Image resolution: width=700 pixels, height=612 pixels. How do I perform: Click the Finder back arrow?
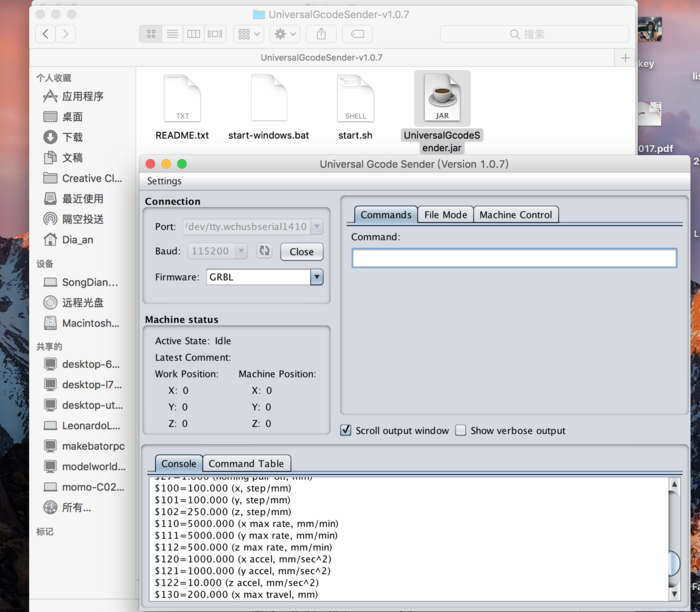pyautogui.click(x=46, y=34)
